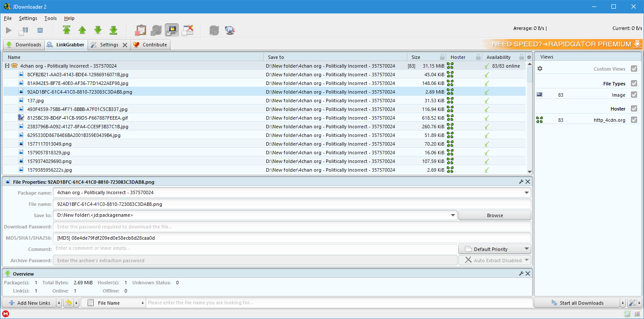Click the green reconnect status bar icon
Screen dimensions: 644x319
[x=627, y=314]
